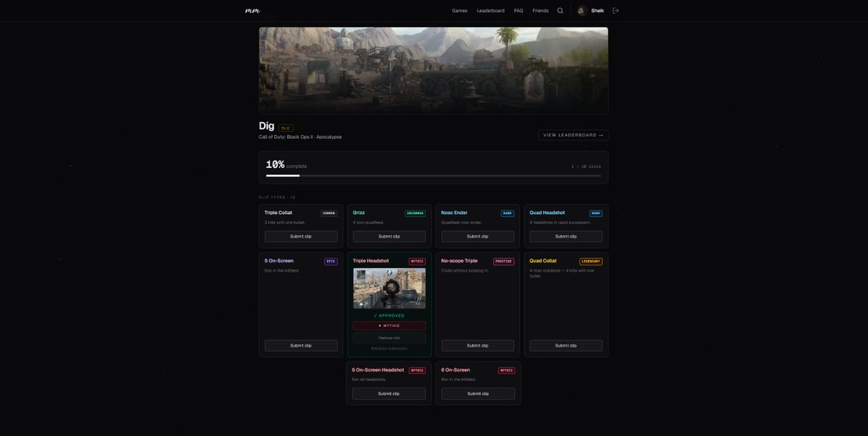
Task: Click the 5 On-Screen Headshot title
Action: tap(378, 370)
